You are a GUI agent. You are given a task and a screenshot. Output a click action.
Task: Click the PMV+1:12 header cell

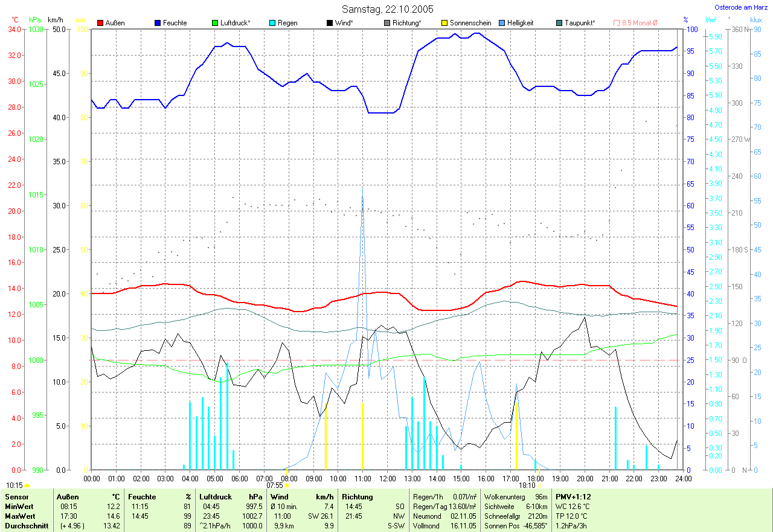click(575, 497)
